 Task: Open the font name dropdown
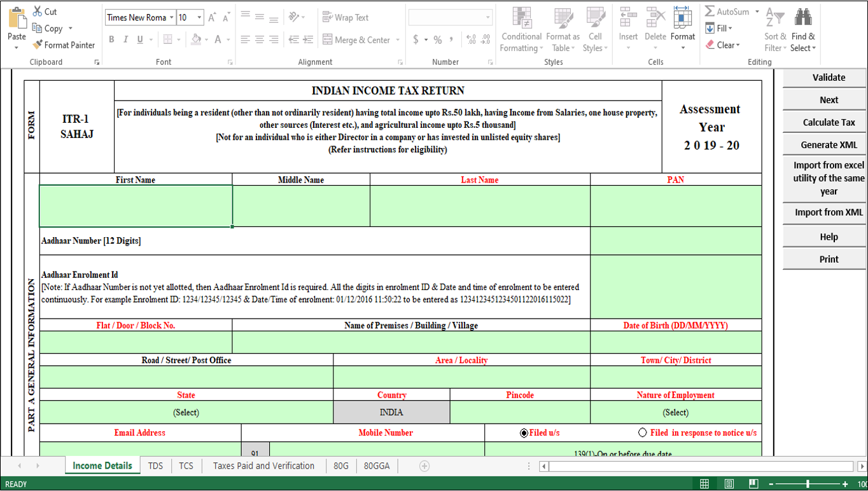171,18
